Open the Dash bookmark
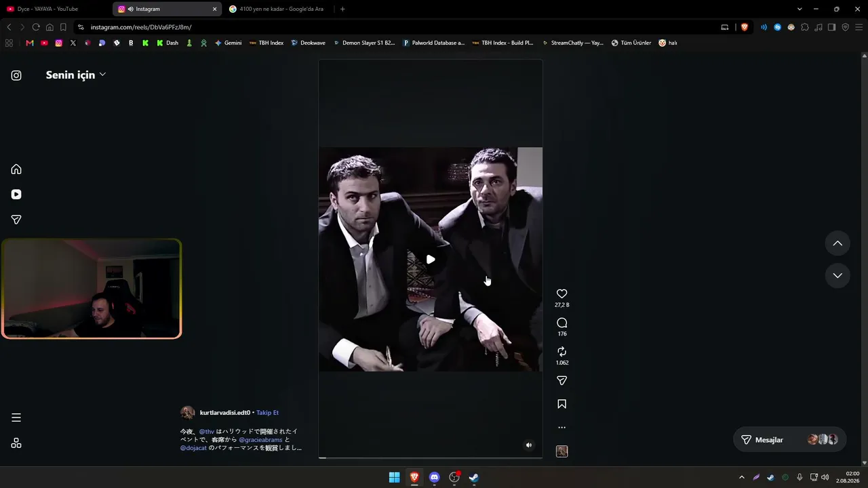 167,43
